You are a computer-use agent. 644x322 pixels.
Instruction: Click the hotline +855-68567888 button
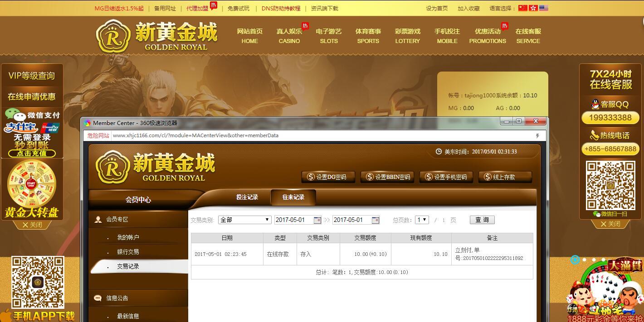point(610,149)
